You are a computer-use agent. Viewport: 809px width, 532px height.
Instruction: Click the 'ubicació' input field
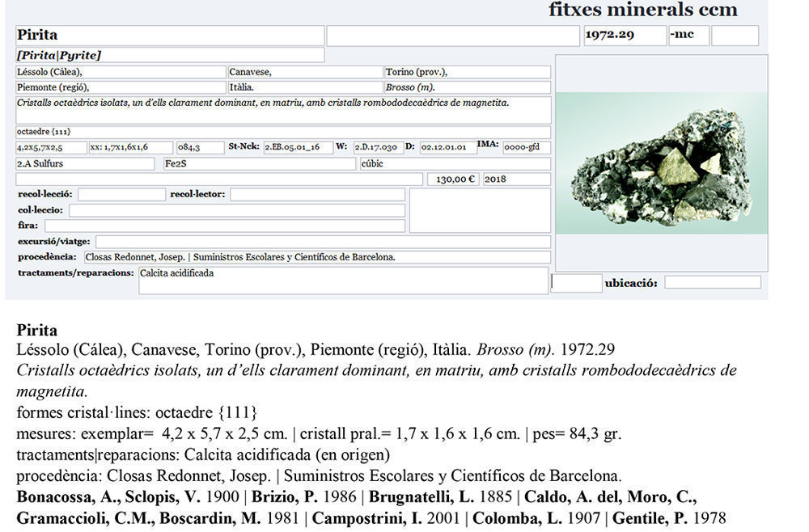click(713, 282)
